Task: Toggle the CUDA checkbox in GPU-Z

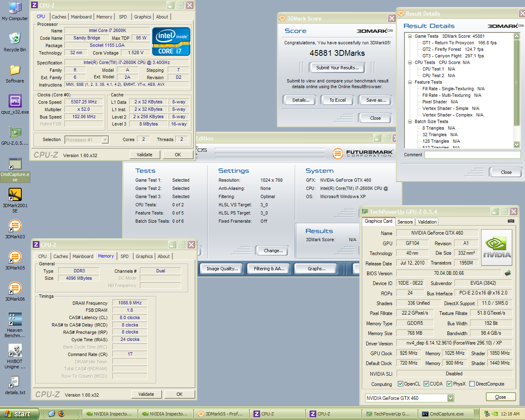Action: (427, 384)
